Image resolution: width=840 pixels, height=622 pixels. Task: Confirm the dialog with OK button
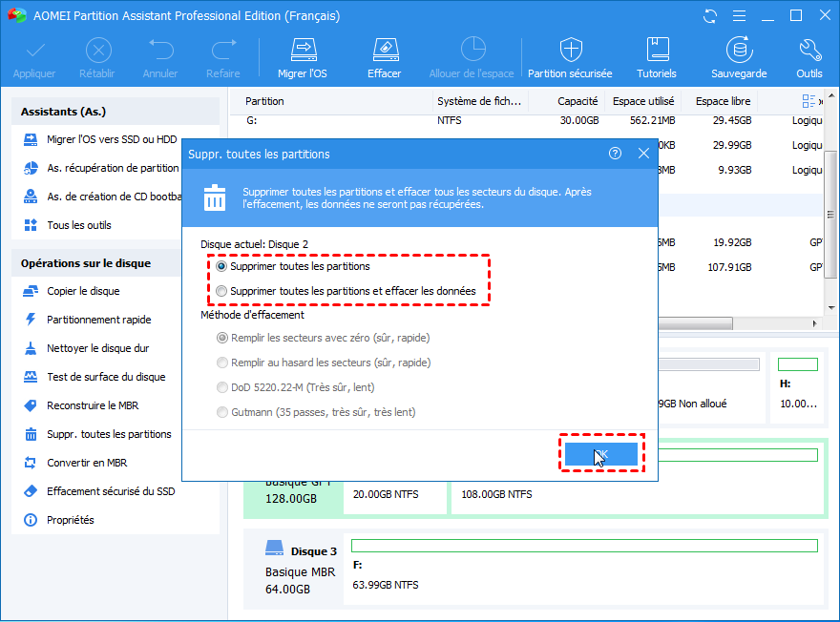[x=601, y=454]
